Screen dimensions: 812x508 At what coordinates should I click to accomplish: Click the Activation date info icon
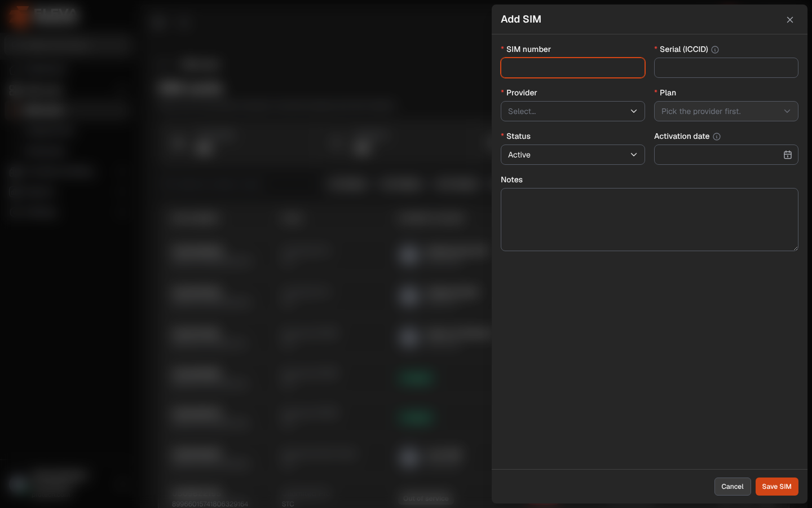coord(717,137)
